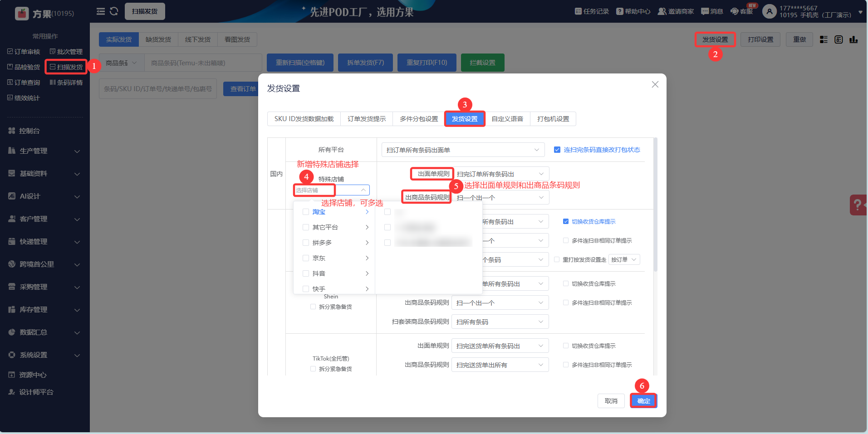Click the dialog's vertical scrollbar
Image resolution: width=868 pixels, height=434 pixels.
pos(655,204)
